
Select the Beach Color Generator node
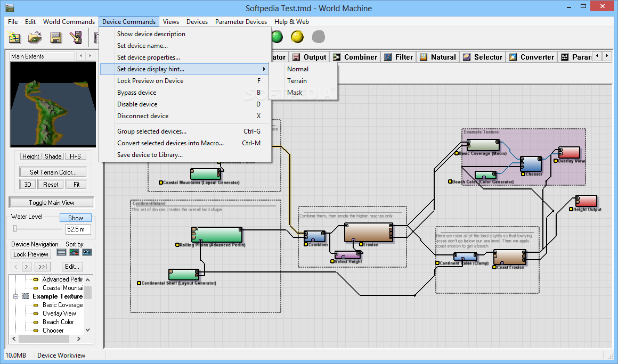pyautogui.click(x=485, y=175)
